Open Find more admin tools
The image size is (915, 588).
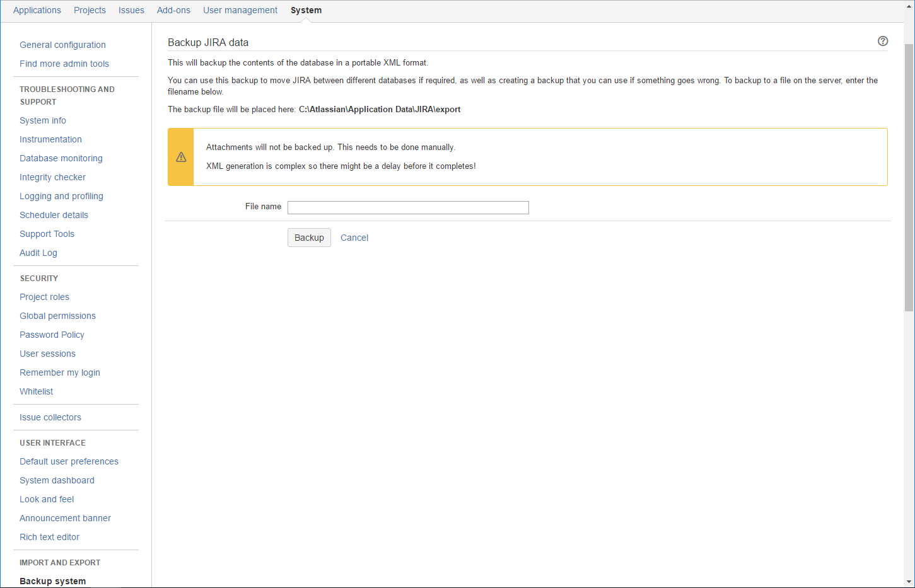(64, 64)
